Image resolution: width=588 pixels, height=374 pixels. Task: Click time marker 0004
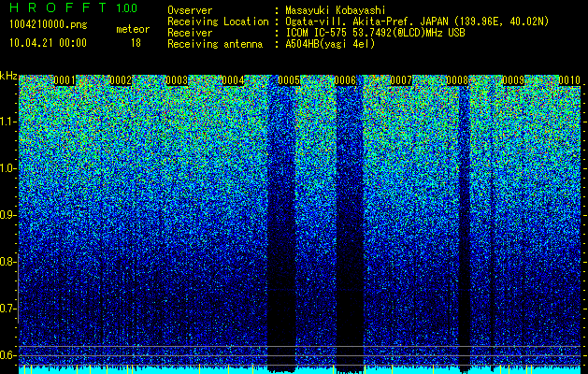click(x=233, y=80)
